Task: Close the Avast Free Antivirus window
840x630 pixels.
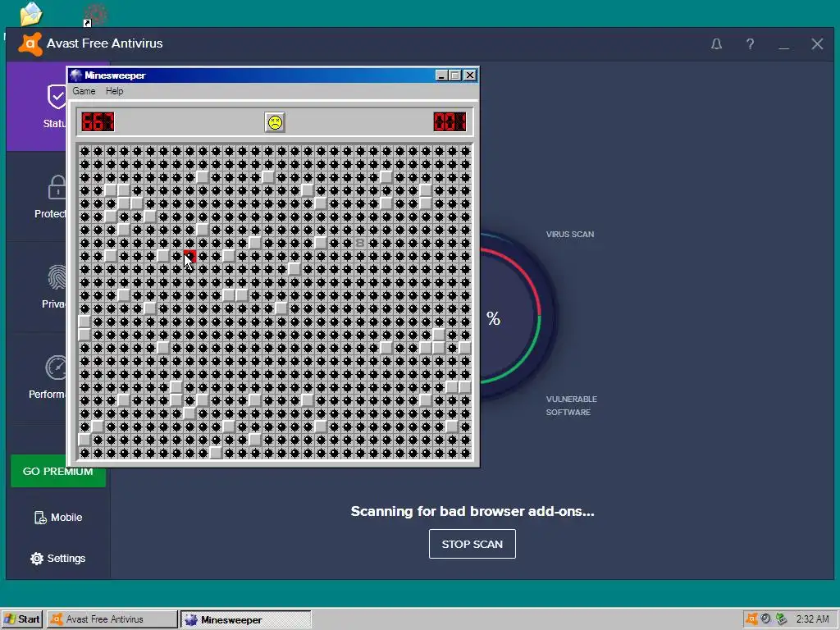Action: pos(817,44)
